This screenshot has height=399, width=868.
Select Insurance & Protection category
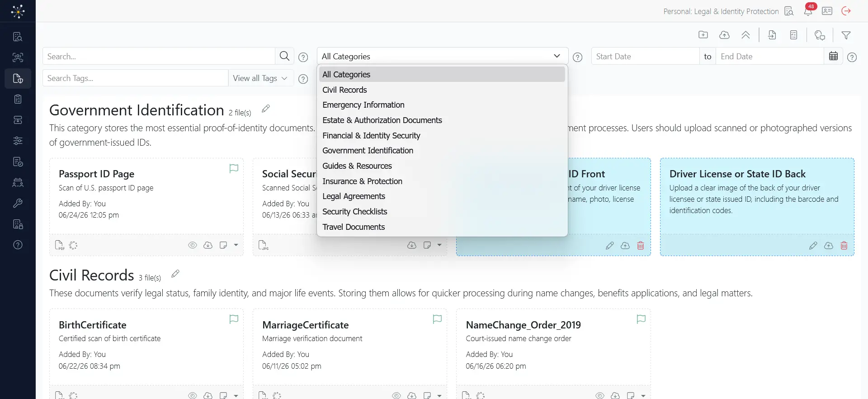point(442,181)
